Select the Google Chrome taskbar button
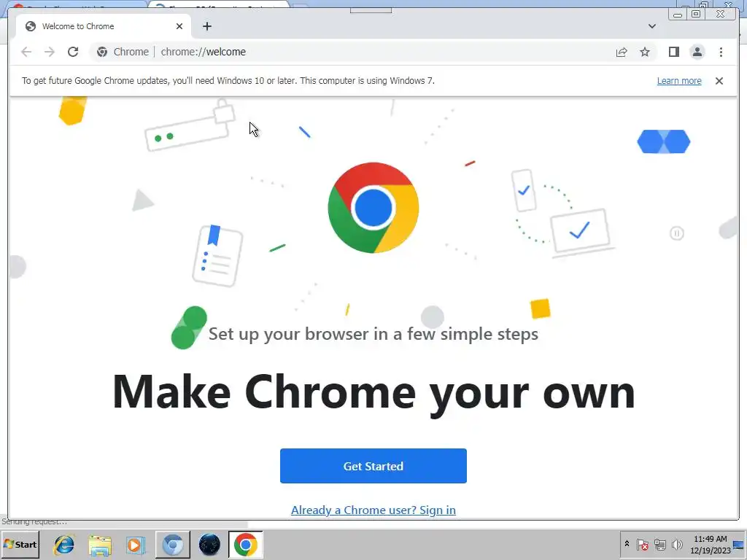Image resolution: width=747 pixels, height=560 pixels. tap(245, 545)
